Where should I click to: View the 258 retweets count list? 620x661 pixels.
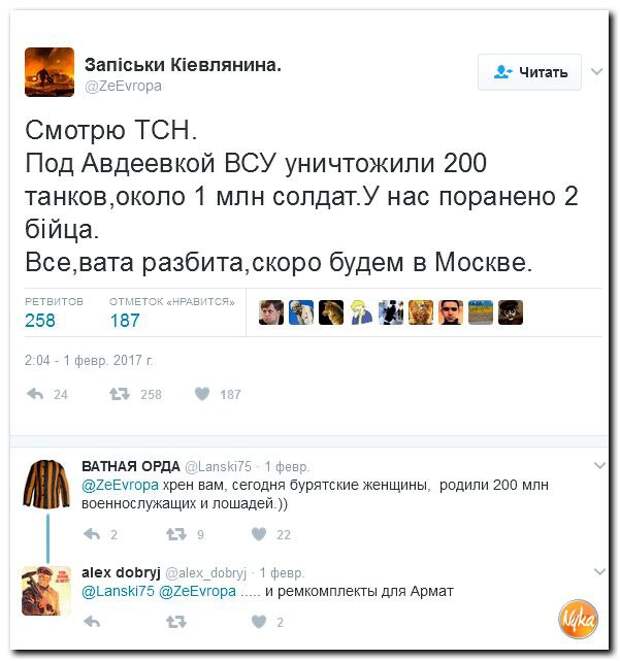click(40, 320)
